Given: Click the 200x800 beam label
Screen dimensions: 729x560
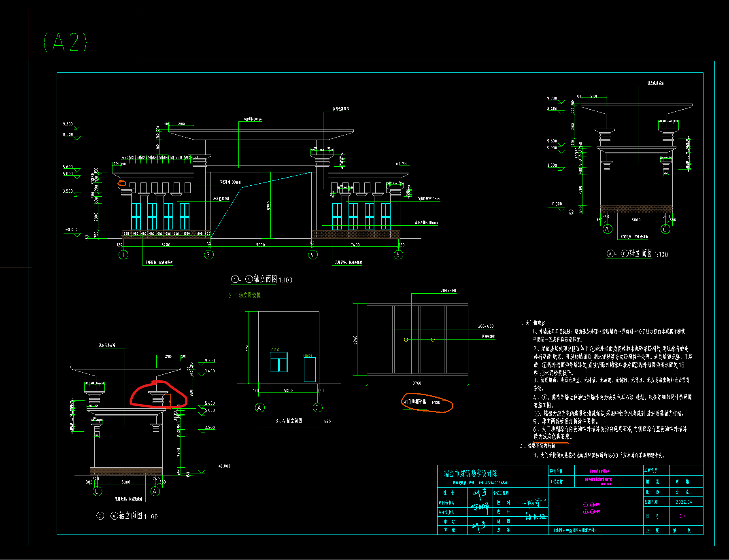Looking at the screenshot, I should tap(448, 291).
